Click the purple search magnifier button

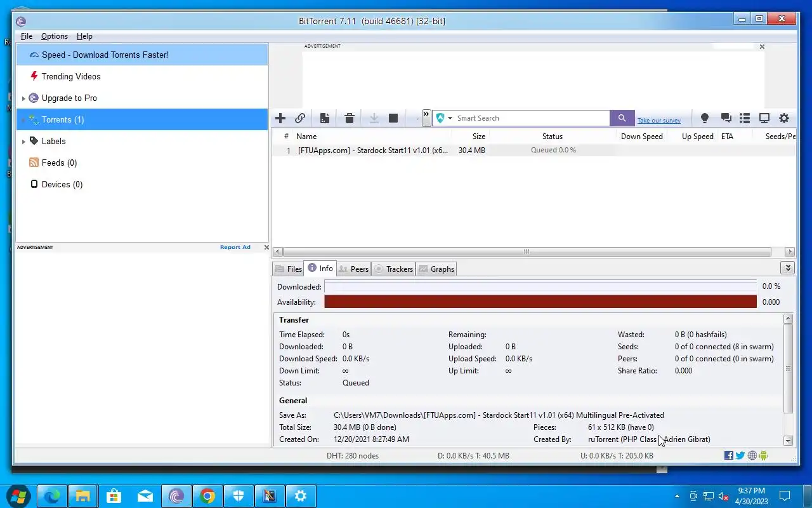click(622, 118)
